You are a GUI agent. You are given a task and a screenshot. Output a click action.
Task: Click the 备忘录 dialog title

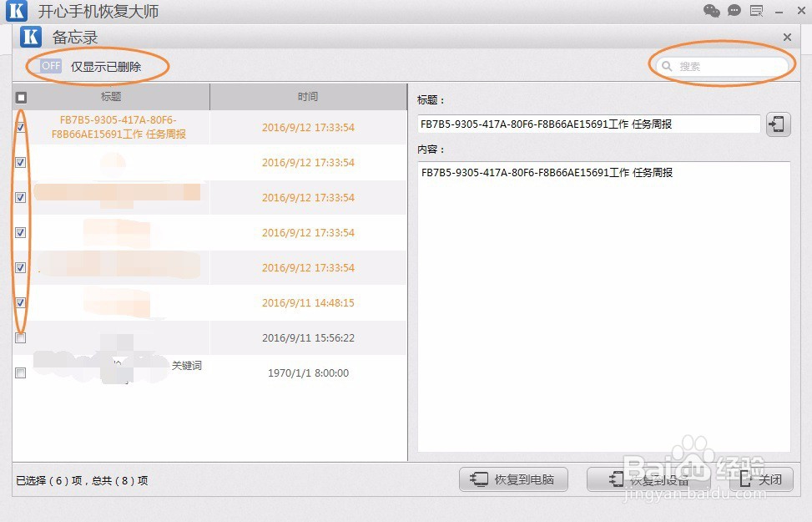pyautogui.click(x=75, y=37)
